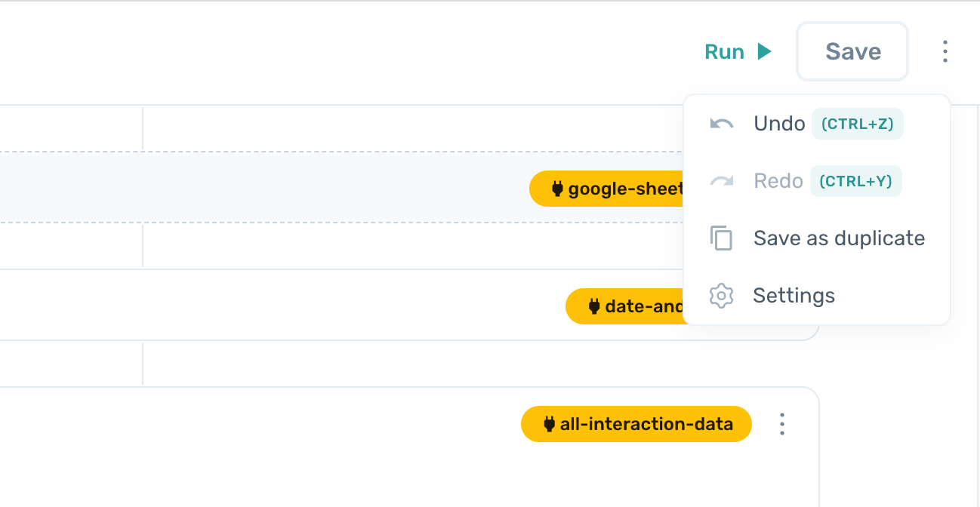Click the CTRL+Z shortcut badge
The width and height of the screenshot is (980, 507).
click(x=857, y=124)
